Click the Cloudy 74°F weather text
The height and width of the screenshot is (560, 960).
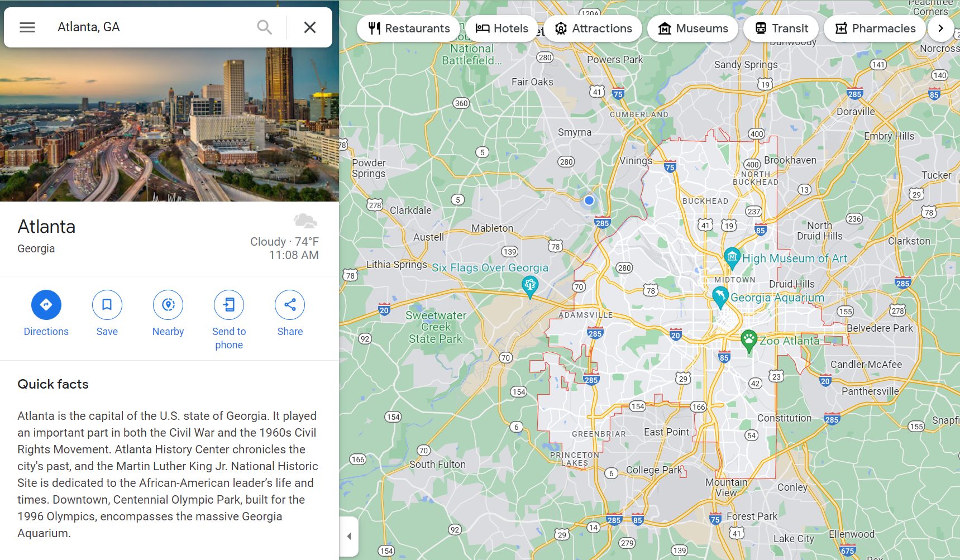284,242
